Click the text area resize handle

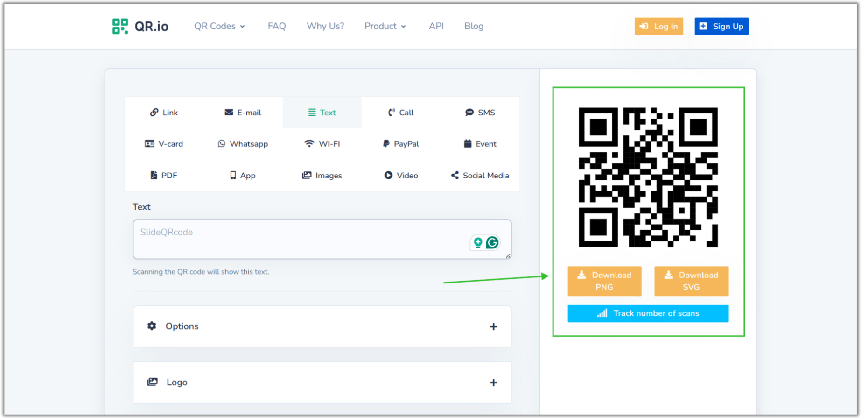click(508, 255)
